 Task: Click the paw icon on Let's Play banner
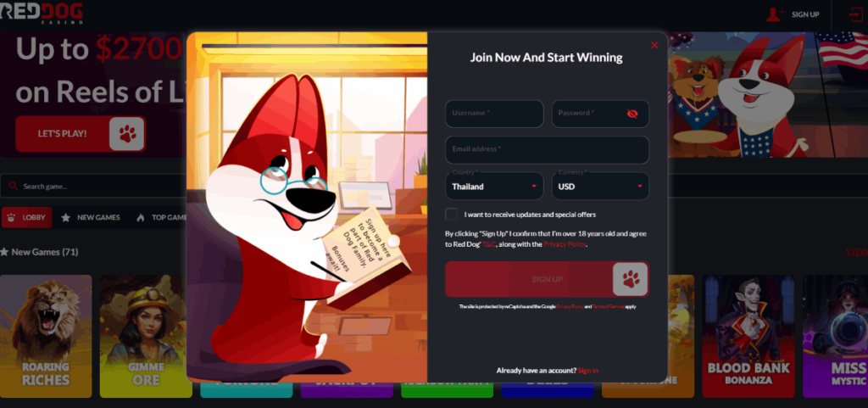click(127, 134)
